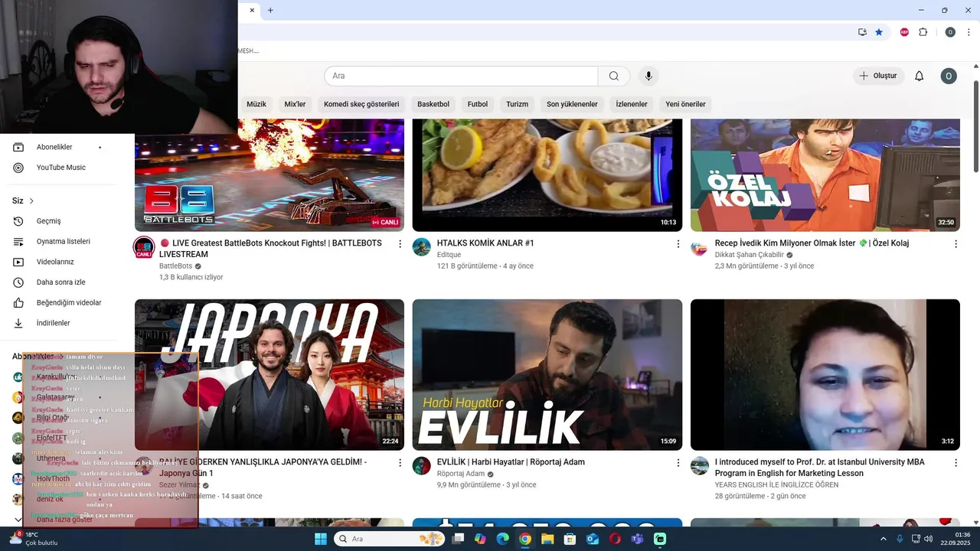Select the Futbol filter chip
The height and width of the screenshot is (551, 980).
point(478,104)
